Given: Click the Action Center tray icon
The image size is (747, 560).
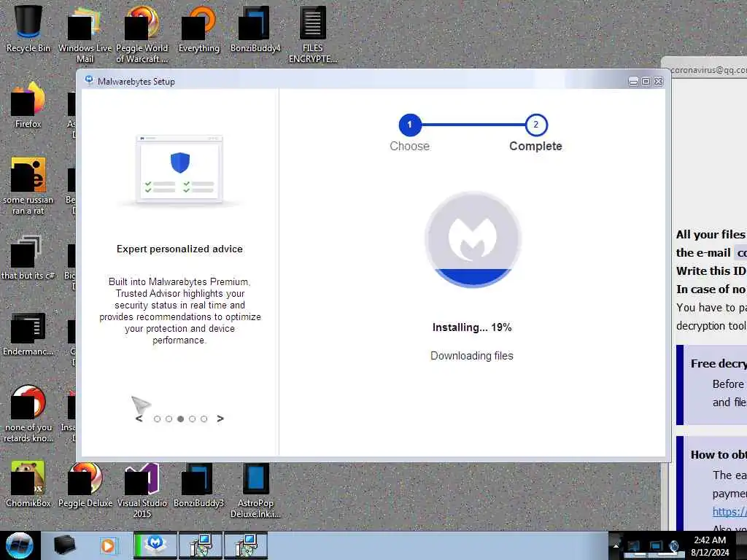Looking at the screenshot, I should 634,545.
